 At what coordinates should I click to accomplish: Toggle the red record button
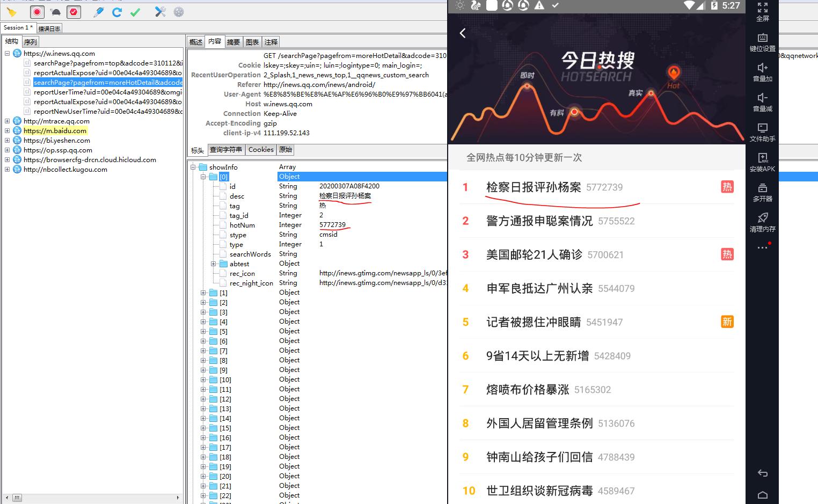(x=37, y=12)
